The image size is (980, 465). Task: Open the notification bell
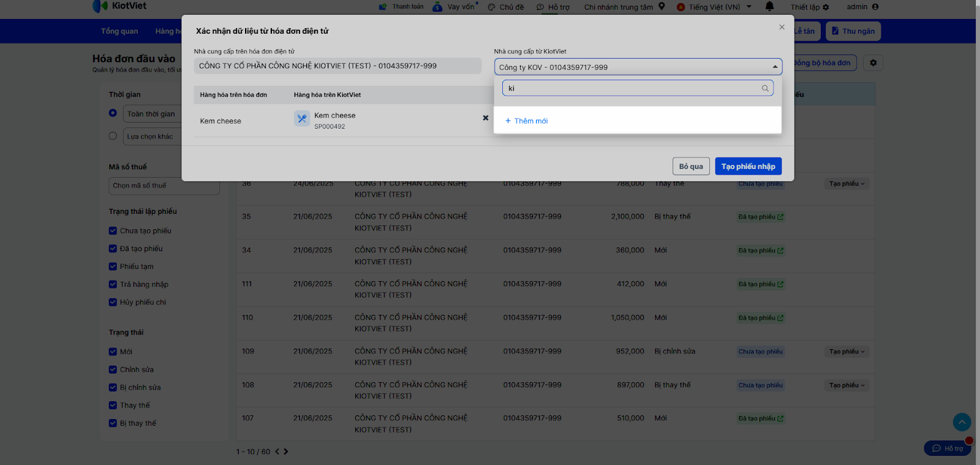tap(770, 7)
